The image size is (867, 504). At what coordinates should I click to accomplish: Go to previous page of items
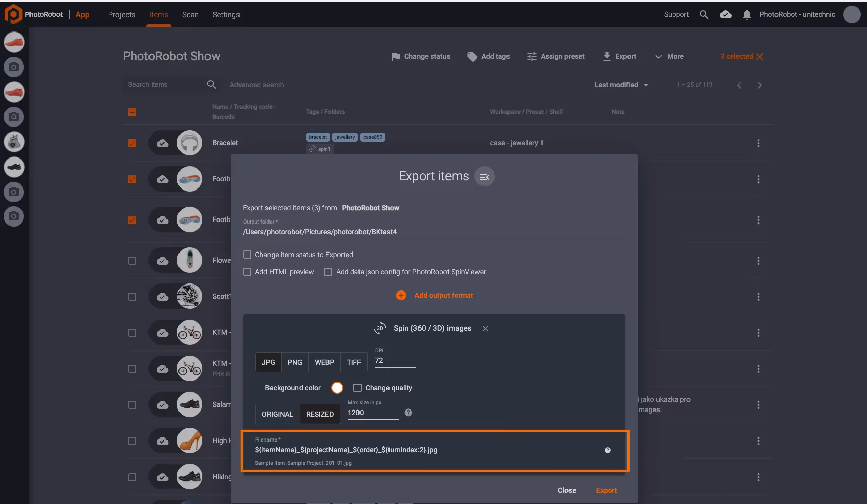click(739, 85)
